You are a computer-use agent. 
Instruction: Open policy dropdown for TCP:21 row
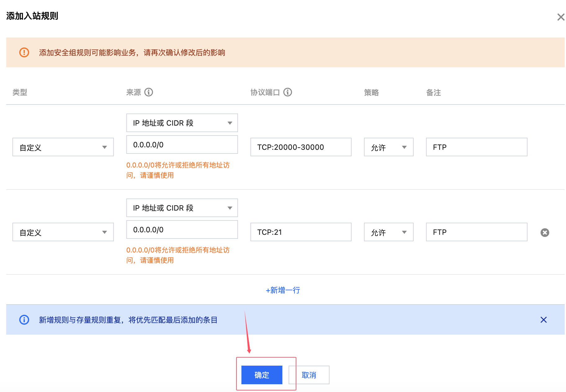(x=389, y=232)
